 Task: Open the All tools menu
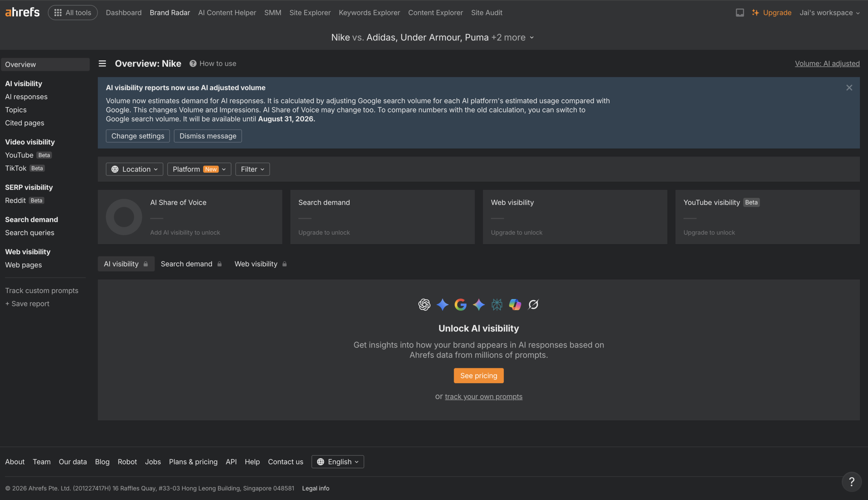(73, 13)
